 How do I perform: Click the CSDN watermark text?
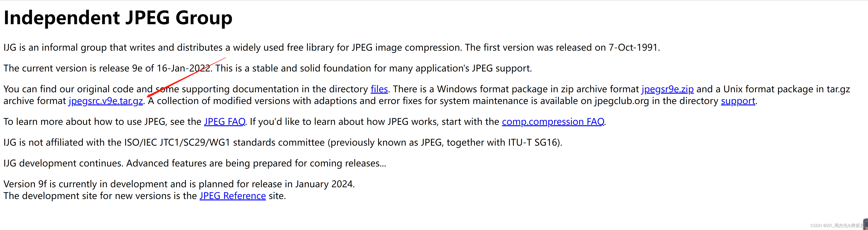pos(837,226)
